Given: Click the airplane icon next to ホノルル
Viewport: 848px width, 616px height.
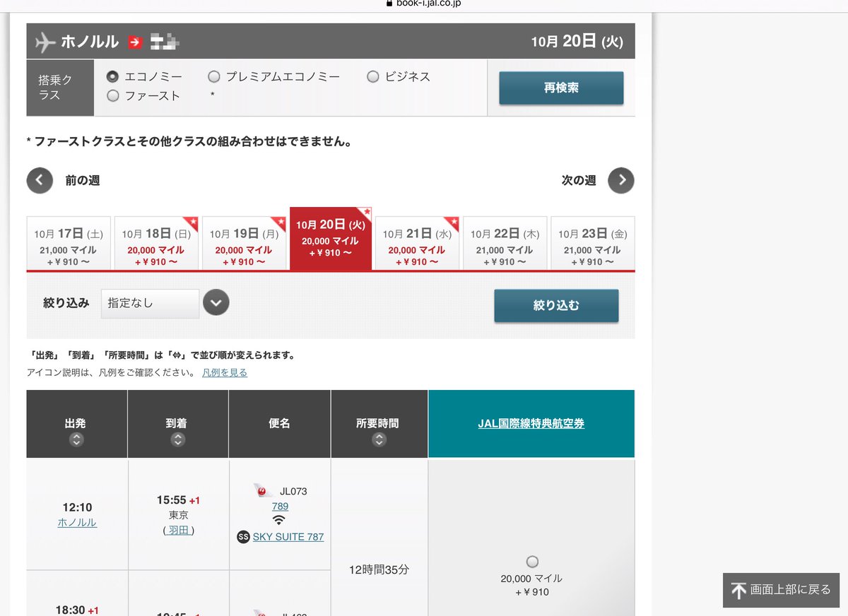Looking at the screenshot, I should [x=45, y=42].
